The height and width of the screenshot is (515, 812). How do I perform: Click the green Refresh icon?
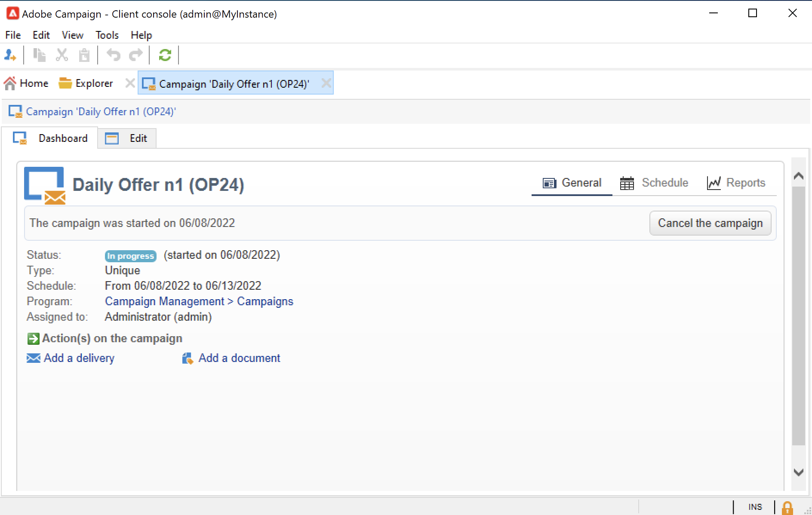tap(165, 55)
